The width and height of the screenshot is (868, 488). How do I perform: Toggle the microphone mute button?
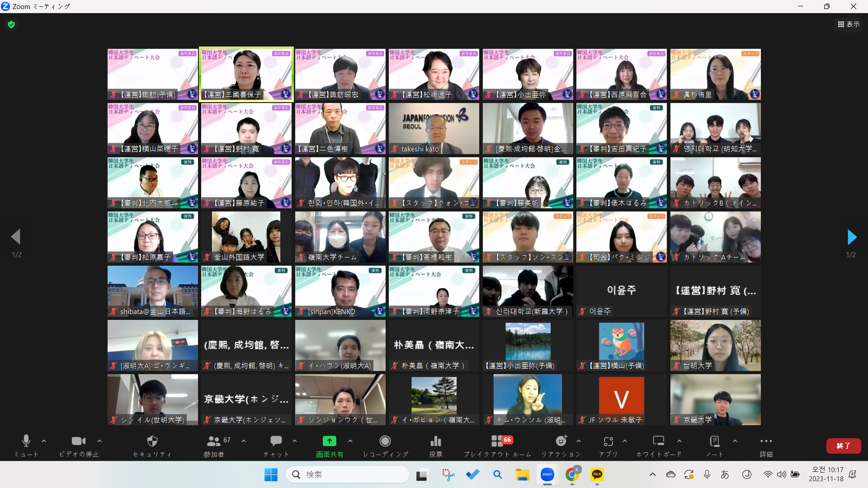(x=26, y=441)
